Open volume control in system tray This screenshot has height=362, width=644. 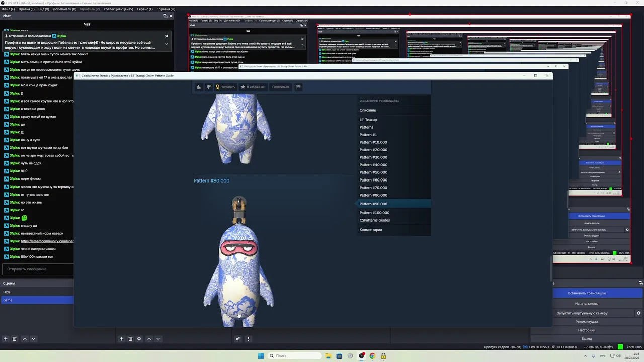[x=619, y=356]
